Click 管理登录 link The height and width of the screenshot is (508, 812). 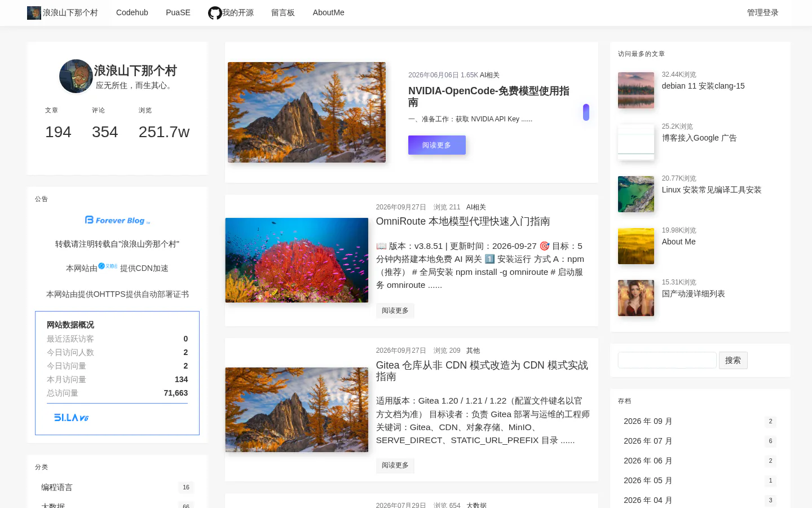[x=763, y=12]
